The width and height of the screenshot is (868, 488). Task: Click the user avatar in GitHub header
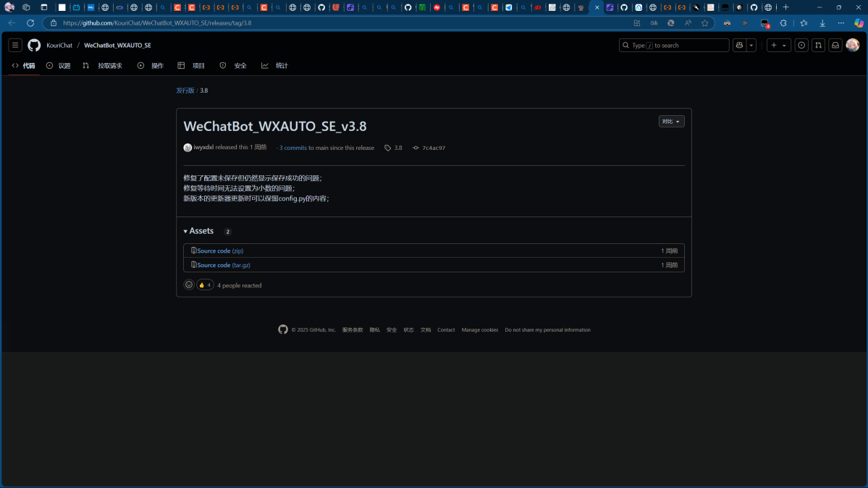[853, 45]
